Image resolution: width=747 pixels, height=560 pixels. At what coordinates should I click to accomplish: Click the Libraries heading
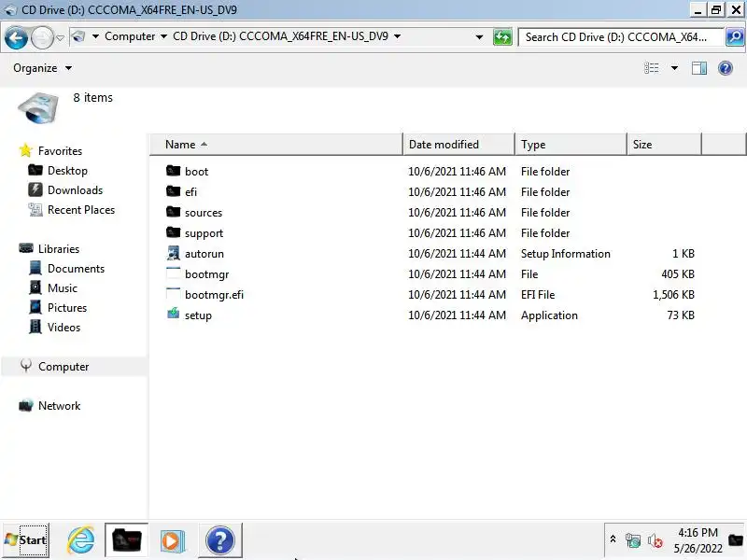click(49, 248)
